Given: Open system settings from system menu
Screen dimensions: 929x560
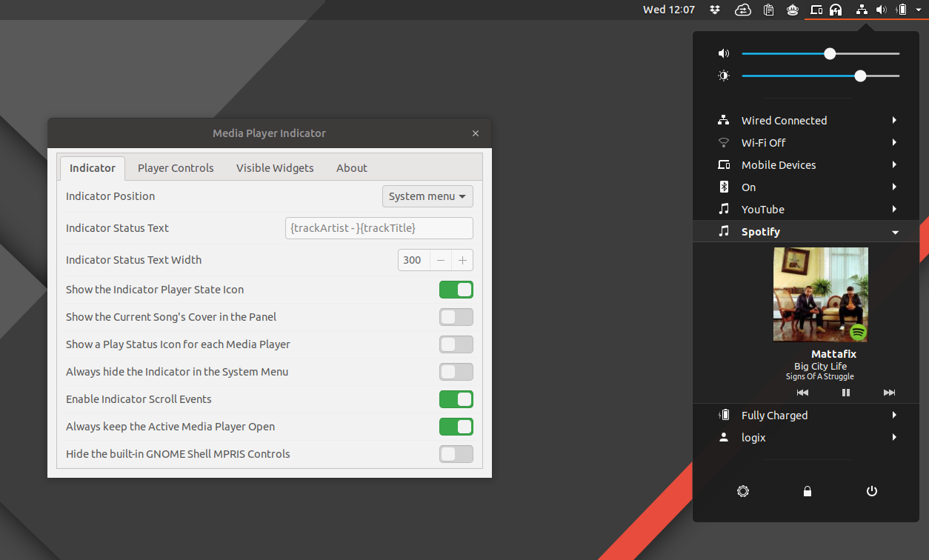Looking at the screenshot, I should coord(743,491).
